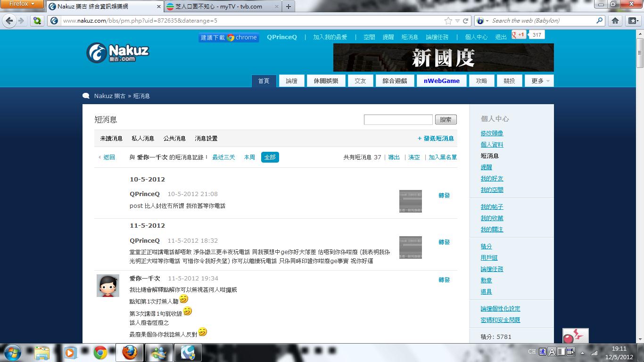Click the 發送短消息 link
Screen dimensions: 644x362
[x=436, y=139]
